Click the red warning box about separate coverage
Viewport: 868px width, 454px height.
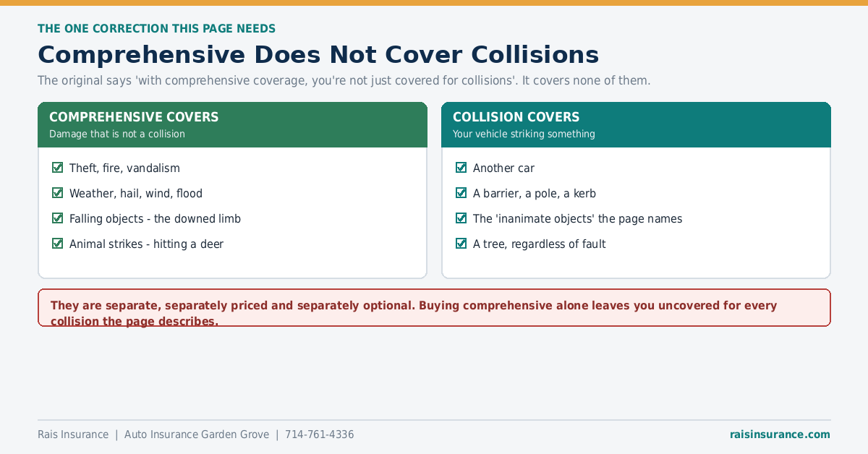tap(434, 308)
